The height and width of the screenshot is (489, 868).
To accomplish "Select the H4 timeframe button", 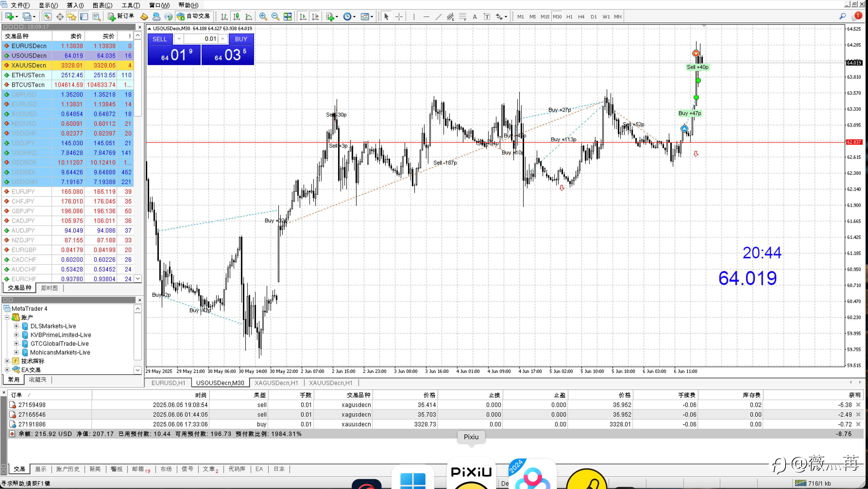I will 581,17.
